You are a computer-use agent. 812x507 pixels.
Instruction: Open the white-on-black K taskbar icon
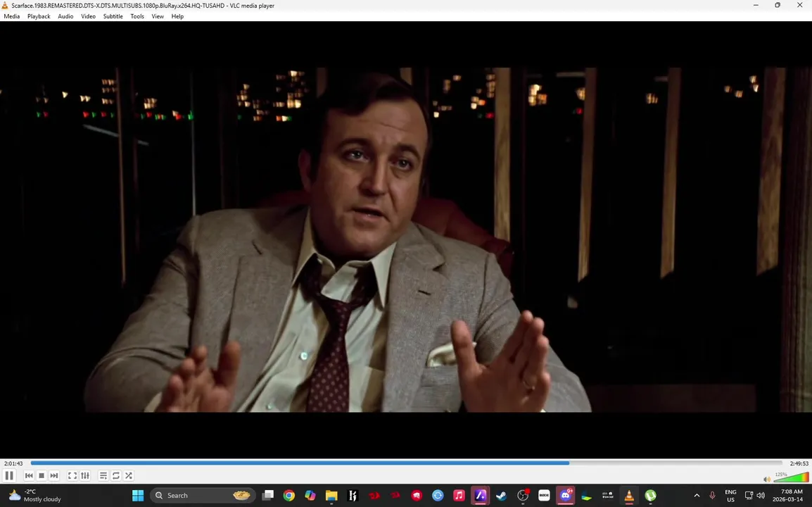[353, 496]
